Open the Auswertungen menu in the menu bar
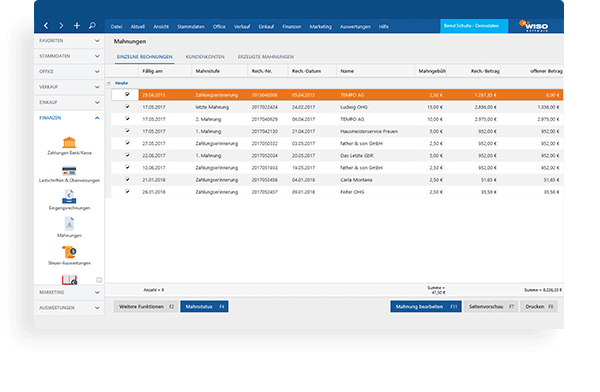Screen dimensions: 600x392 click(x=355, y=27)
